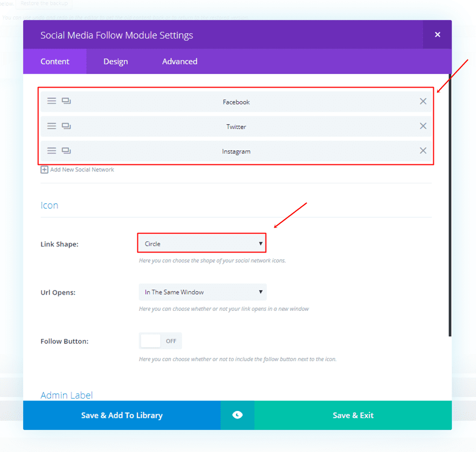Screen dimensions: 476x452
Task: Open the Instagram row settings menu icon
Action: (x=51, y=150)
